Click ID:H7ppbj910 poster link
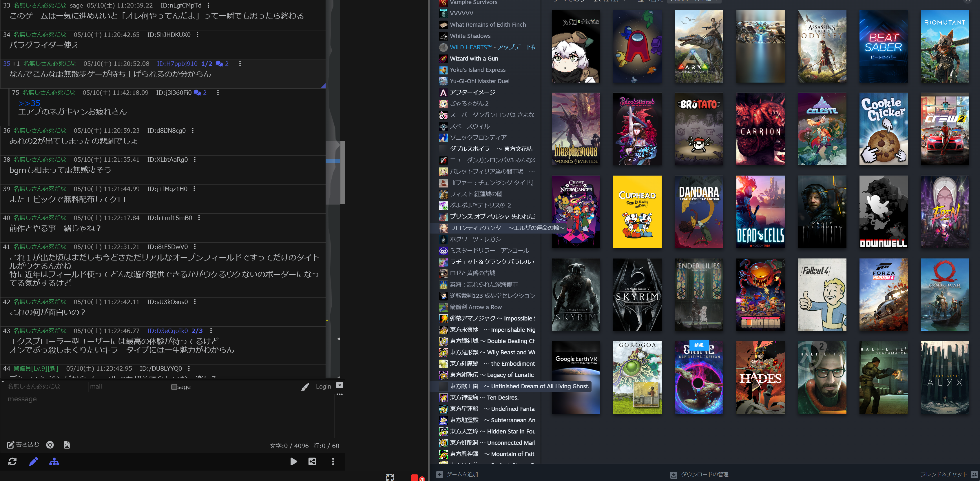Screen dimensions: 980x481 click(177, 63)
